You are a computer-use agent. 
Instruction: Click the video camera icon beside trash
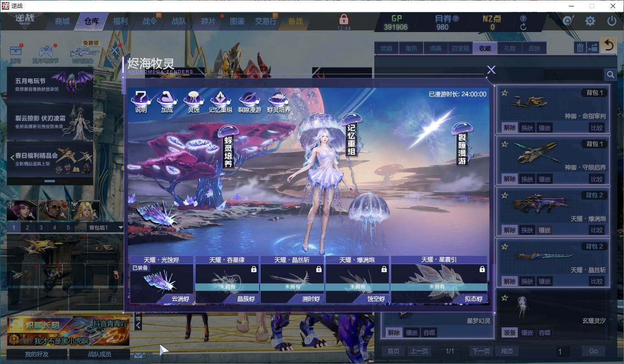tap(593, 48)
